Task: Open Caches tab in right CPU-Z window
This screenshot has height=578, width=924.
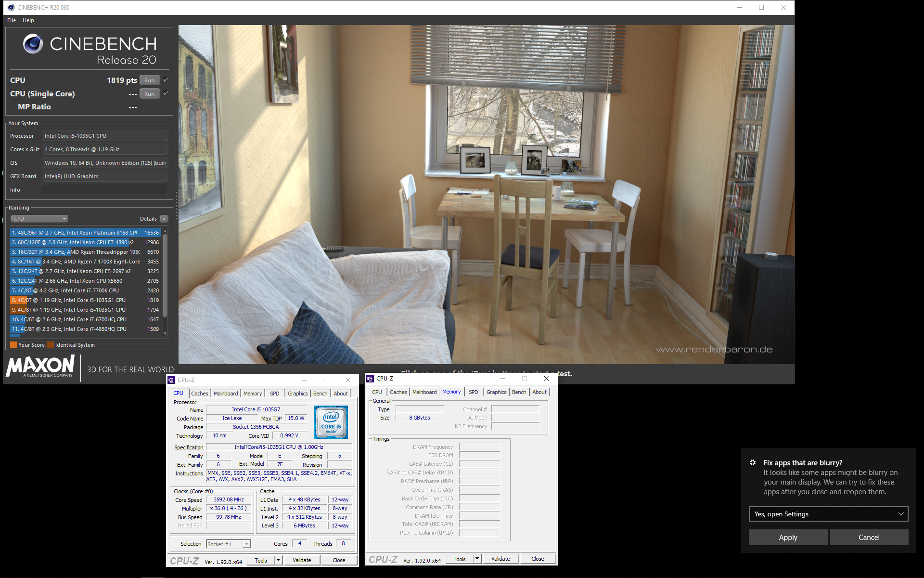Action: click(x=398, y=392)
